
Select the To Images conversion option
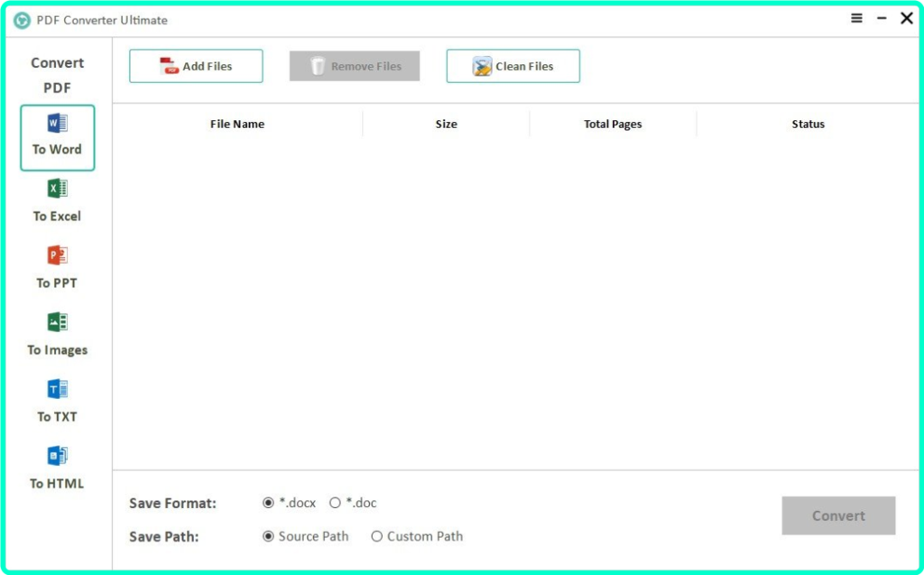point(57,334)
